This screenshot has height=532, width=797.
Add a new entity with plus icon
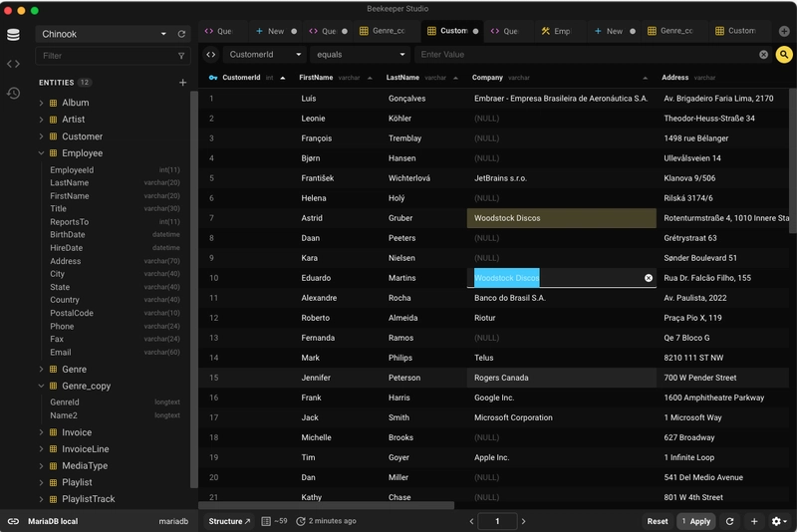point(183,83)
